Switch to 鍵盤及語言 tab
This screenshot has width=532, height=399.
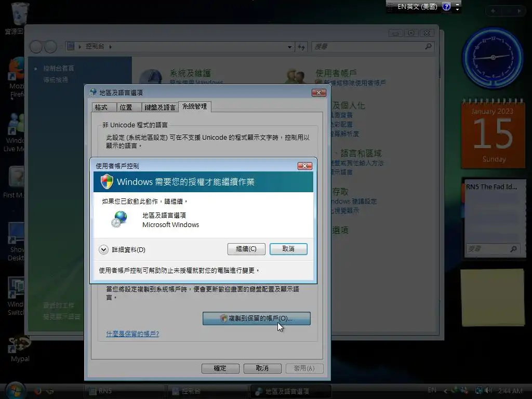pos(160,108)
